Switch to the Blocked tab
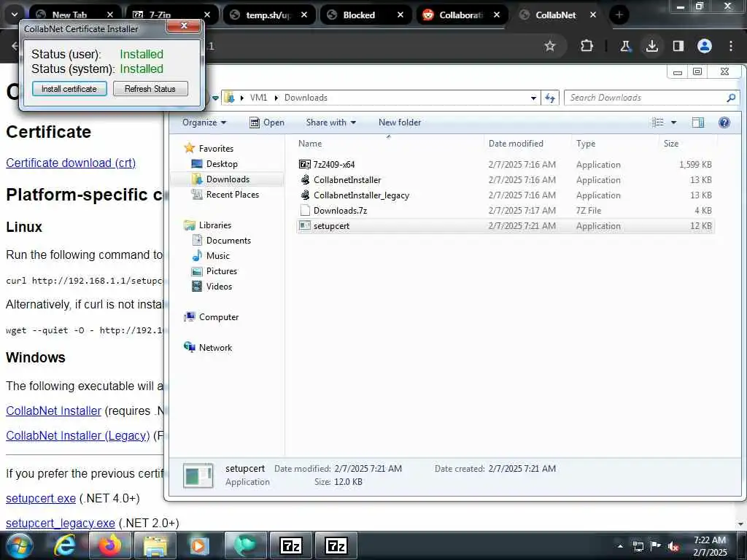Viewport: 747px width, 560px height. (365, 15)
